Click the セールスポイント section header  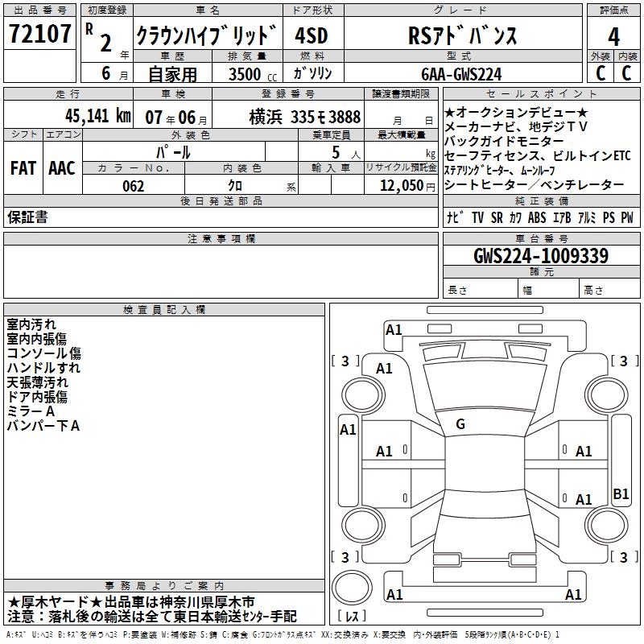coord(541,93)
